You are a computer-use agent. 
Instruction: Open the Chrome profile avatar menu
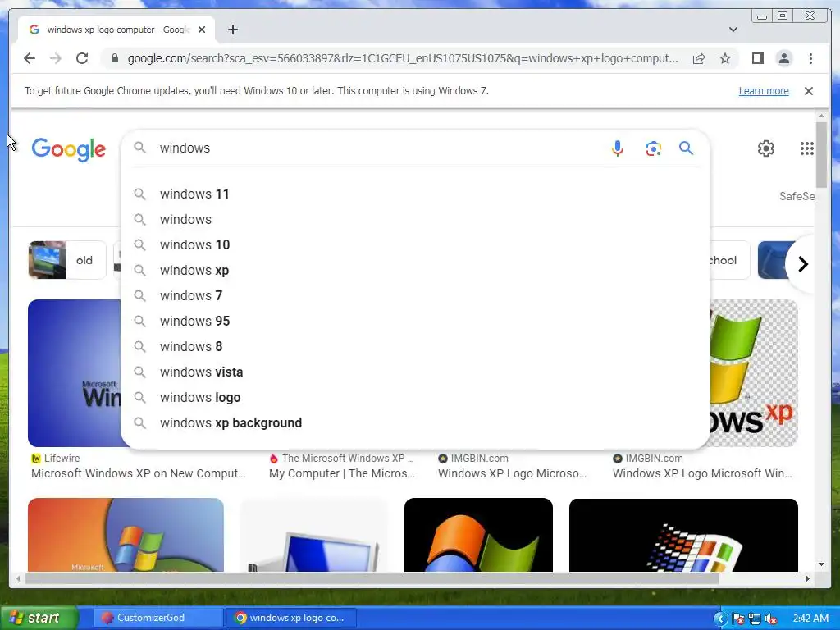tap(783, 58)
